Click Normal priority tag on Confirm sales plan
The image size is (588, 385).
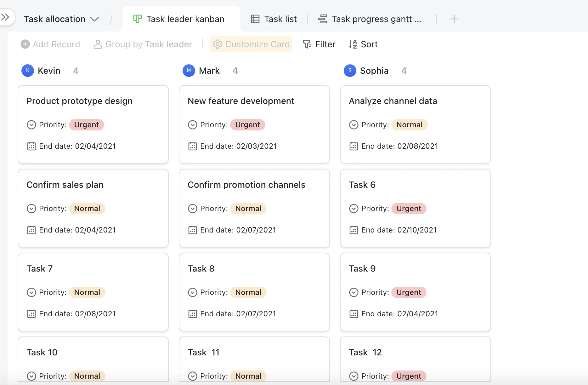(x=87, y=209)
